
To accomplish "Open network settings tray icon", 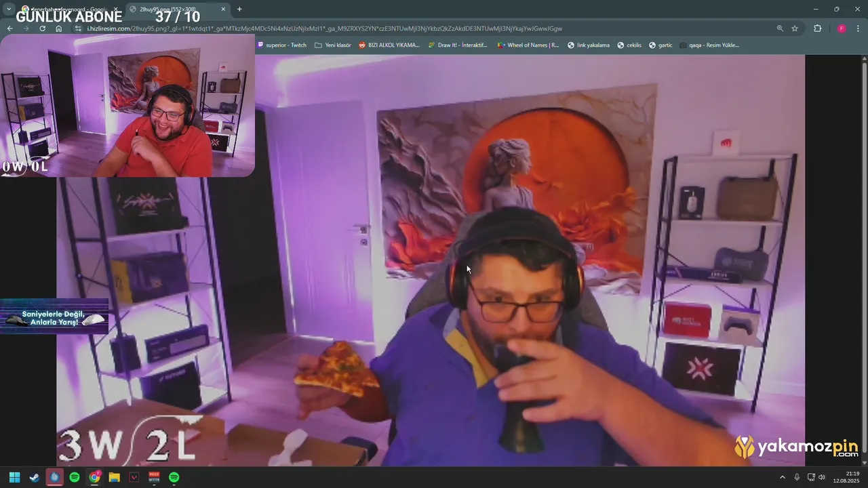I will pos(812,477).
